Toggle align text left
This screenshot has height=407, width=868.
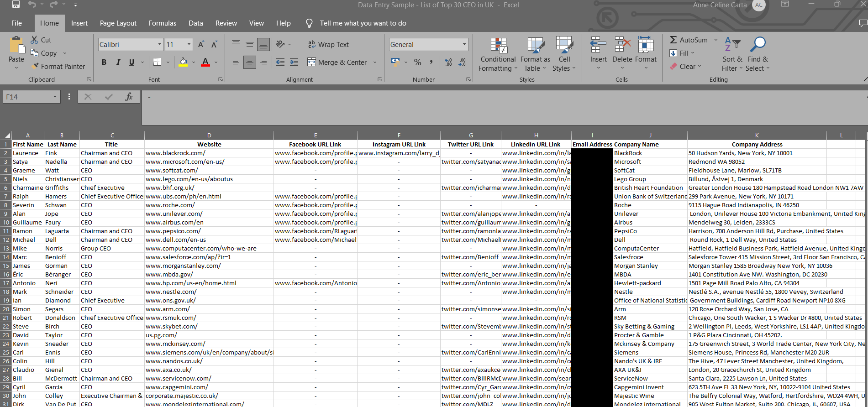(236, 62)
